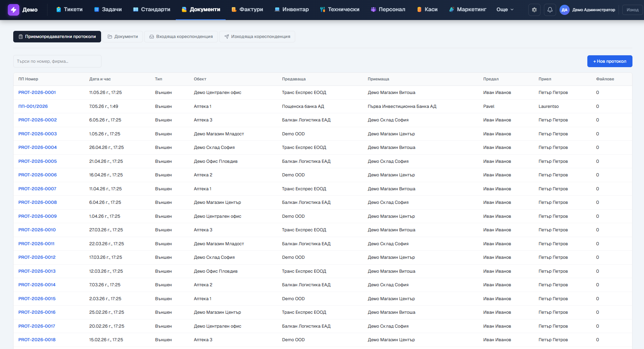Open the Персонал module
644x349 pixels.
(x=388, y=9)
